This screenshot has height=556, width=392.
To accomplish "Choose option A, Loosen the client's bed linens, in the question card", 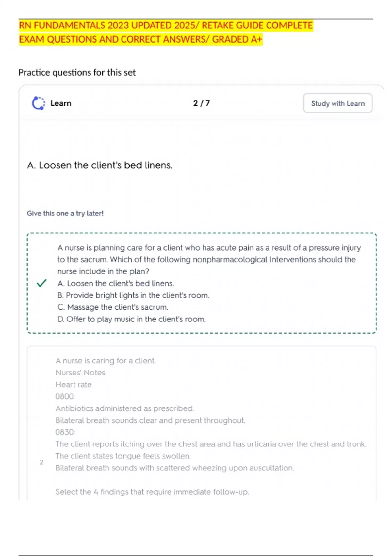I will click(116, 283).
